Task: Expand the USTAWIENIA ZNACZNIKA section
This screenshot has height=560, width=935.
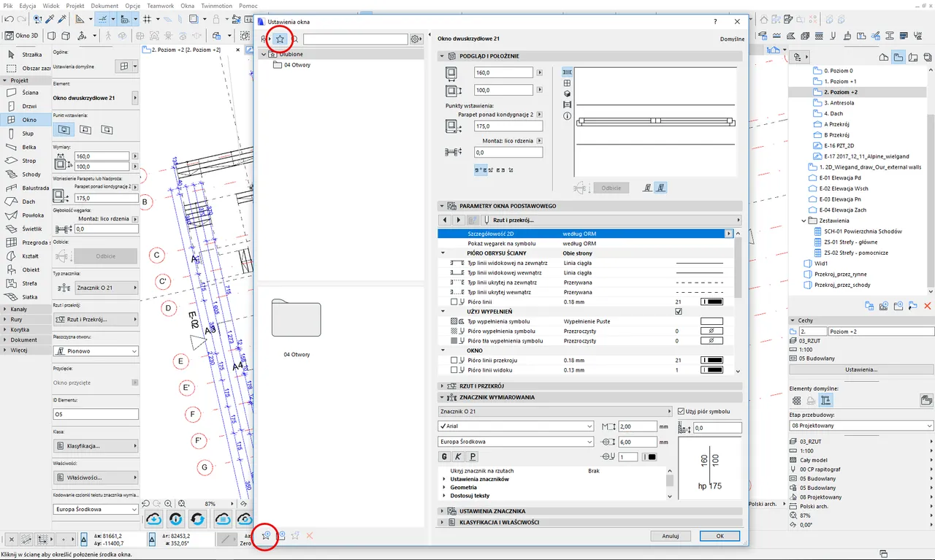Action: 442,511
